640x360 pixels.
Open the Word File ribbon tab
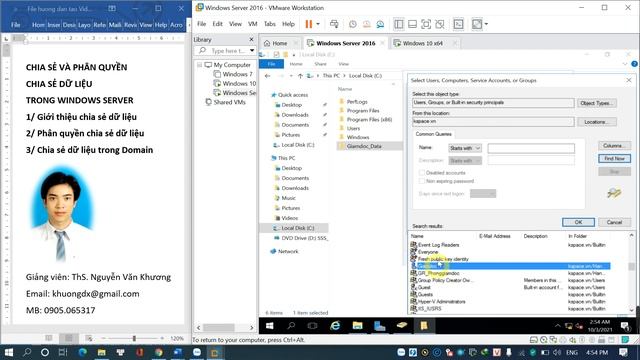point(16,25)
